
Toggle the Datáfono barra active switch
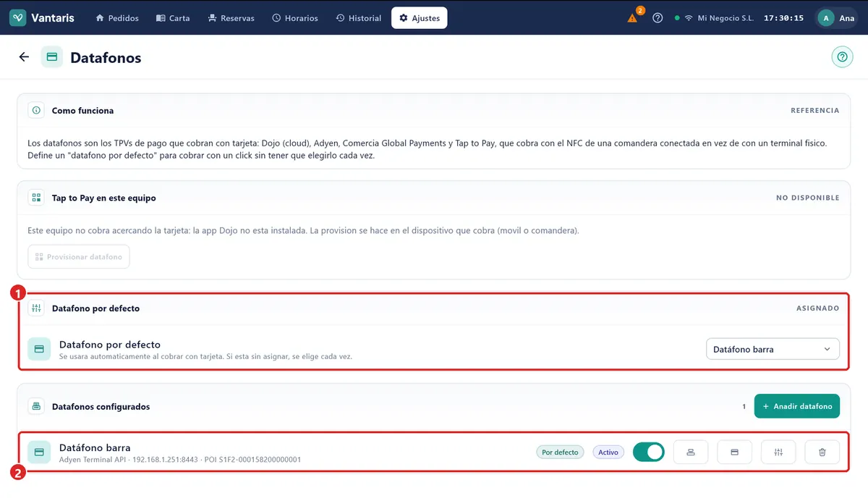[648, 452]
